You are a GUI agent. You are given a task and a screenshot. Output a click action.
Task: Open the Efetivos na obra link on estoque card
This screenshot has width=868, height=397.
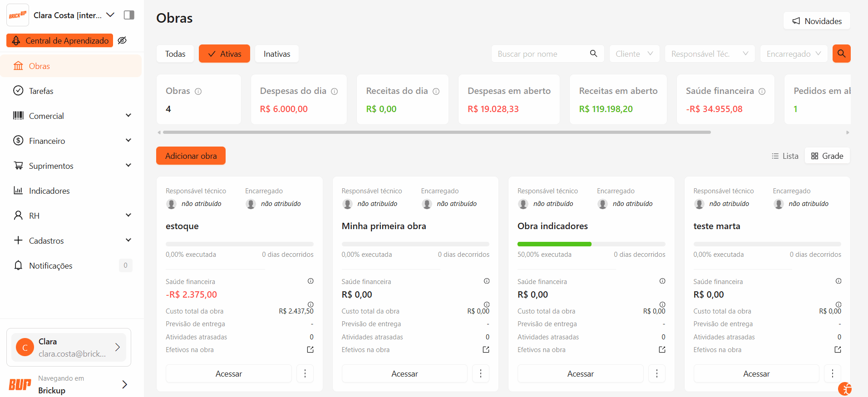pos(310,350)
